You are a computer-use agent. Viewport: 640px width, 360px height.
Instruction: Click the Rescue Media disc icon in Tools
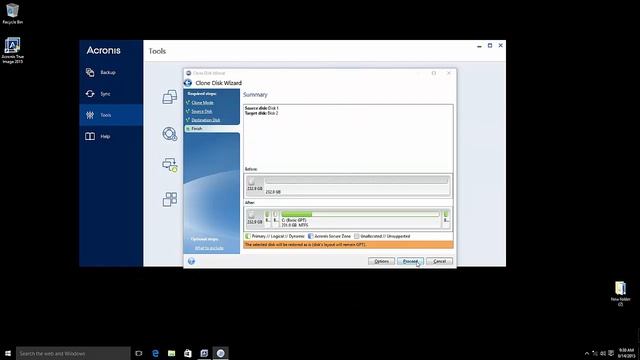tap(170, 134)
